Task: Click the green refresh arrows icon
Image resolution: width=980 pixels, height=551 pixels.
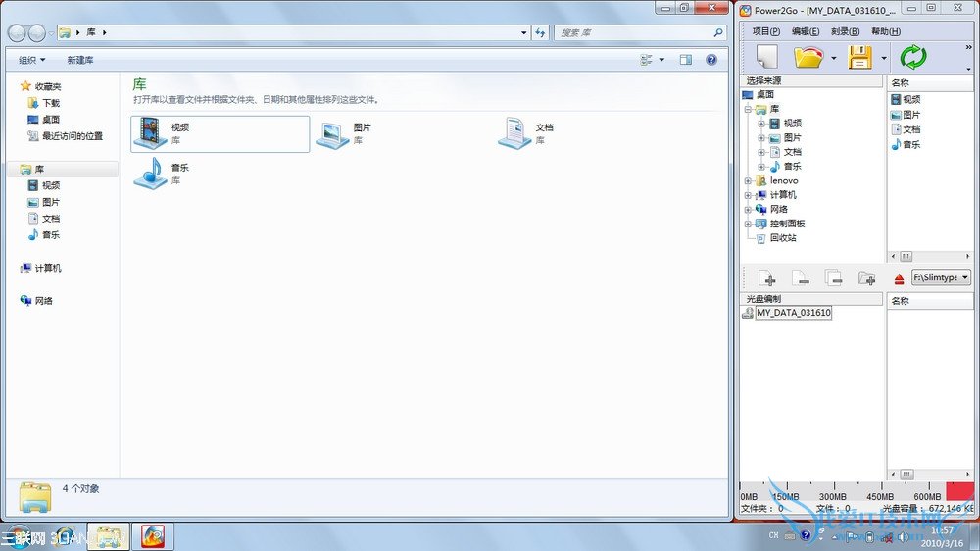Action: coord(912,57)
